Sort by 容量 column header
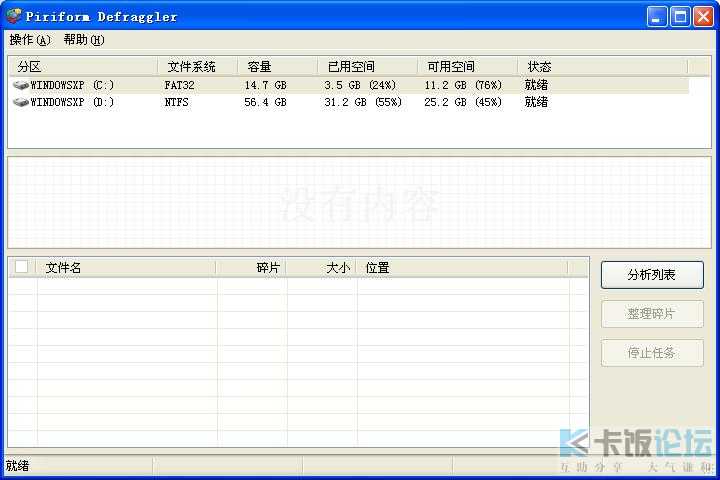The width and height of the screenshot is (720, 480). pyautogui.click(x=277, y=67)
